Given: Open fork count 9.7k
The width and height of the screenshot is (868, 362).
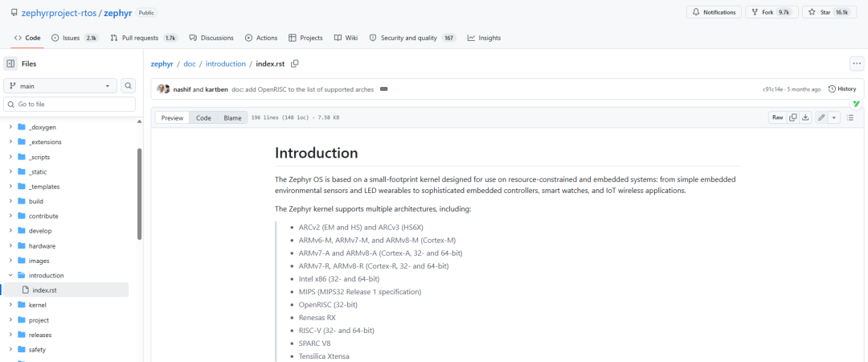Looking at the screenshot, I should coord(784,12).
